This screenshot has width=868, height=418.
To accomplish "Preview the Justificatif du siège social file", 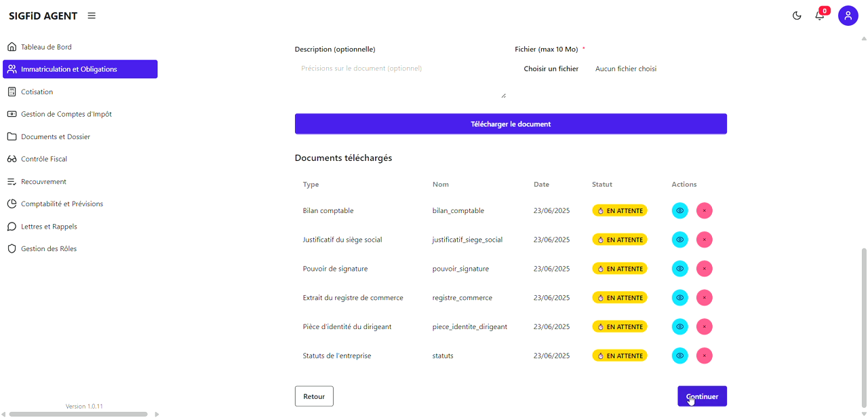I will pyautogui.click(x=679, y=240).
